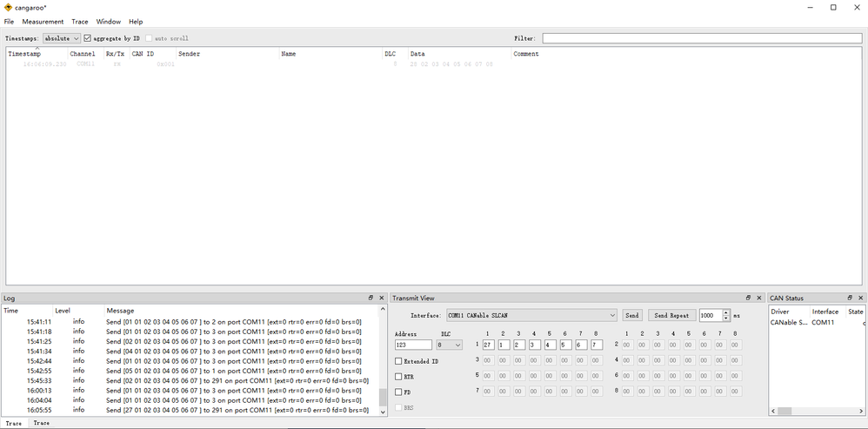
Task: Sort by the Timestamp column header
Action: tap(37, 54)
